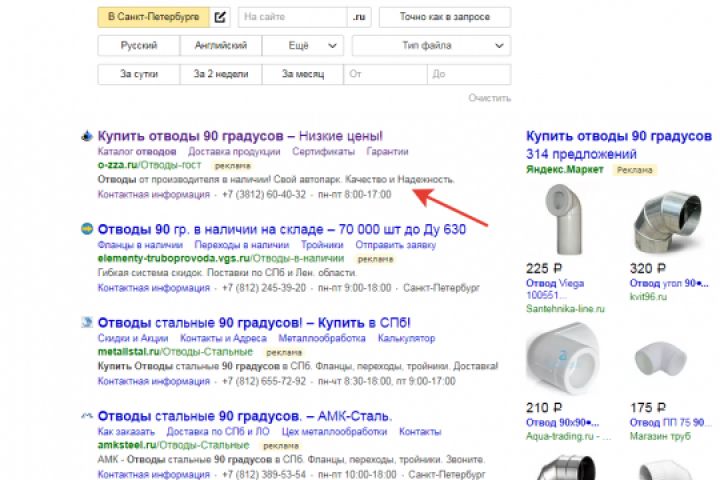Click favicon of elementy-truboprovoda result
720x480 pixels.
[87, 229]
